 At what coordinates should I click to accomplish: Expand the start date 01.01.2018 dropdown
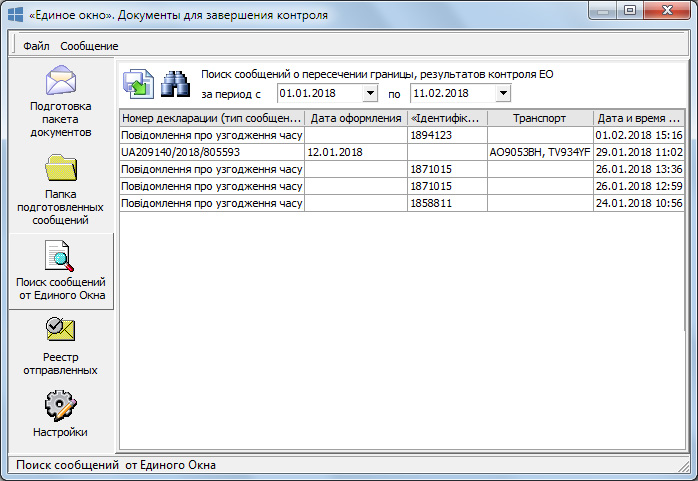tap(370, 93)
